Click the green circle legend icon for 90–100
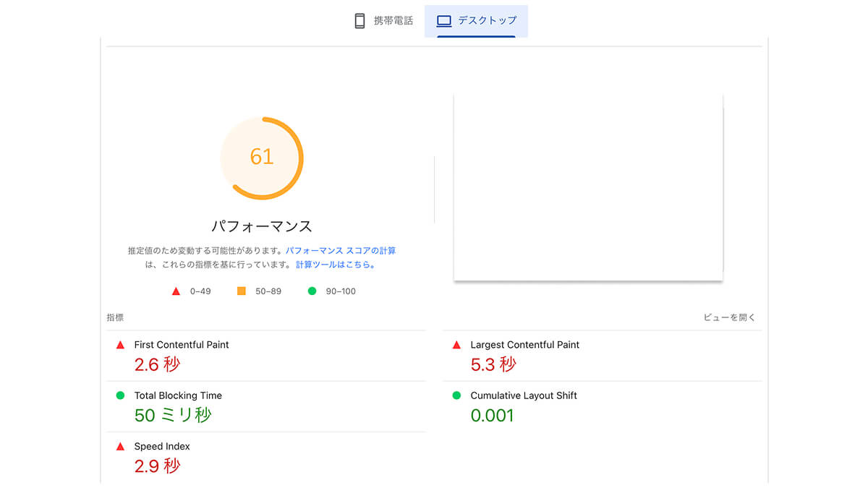The image size is (868, 488). point(312,291)
